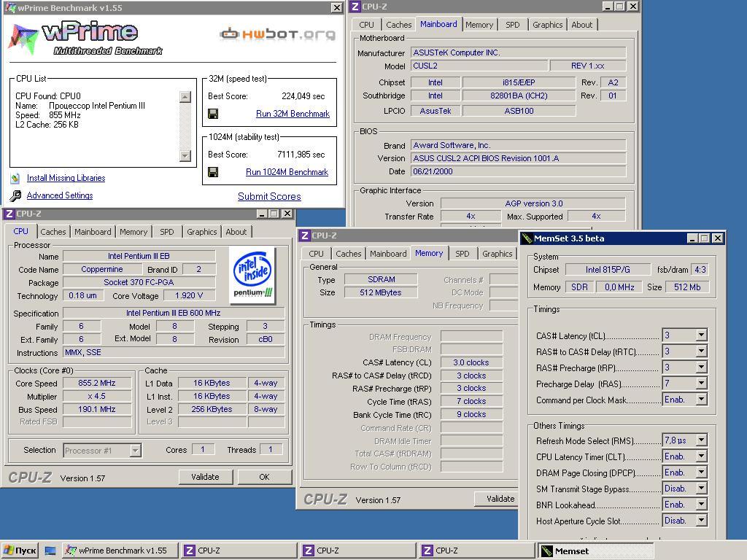Open the BNR Lookahead dropdown

coord(701,505)
